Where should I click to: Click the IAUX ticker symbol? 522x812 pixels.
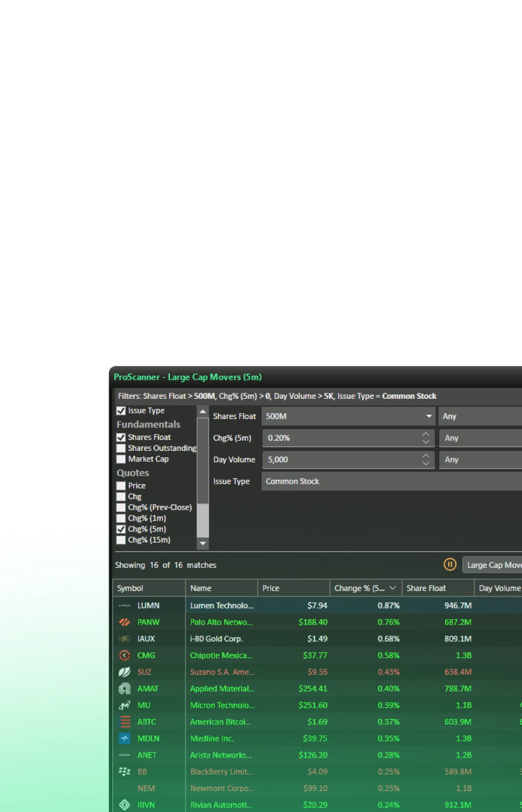pyautogui.click(x=146, y=638)
